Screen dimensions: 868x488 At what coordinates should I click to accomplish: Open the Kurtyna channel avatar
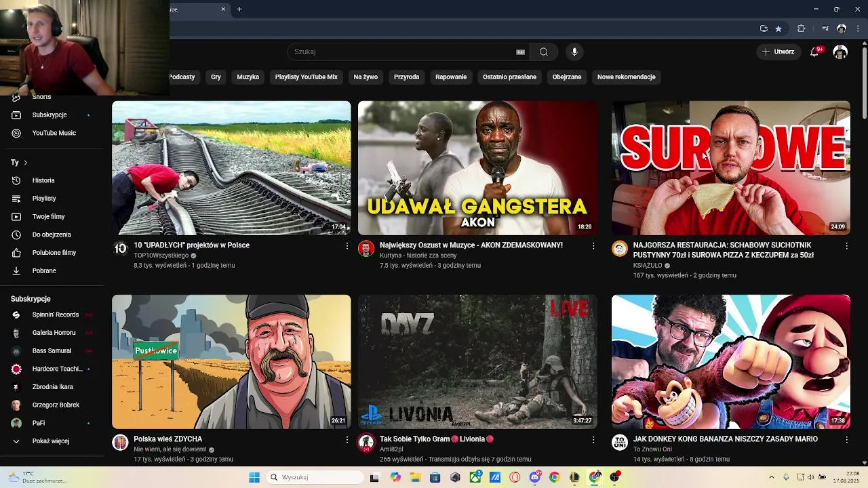[366, 248]
